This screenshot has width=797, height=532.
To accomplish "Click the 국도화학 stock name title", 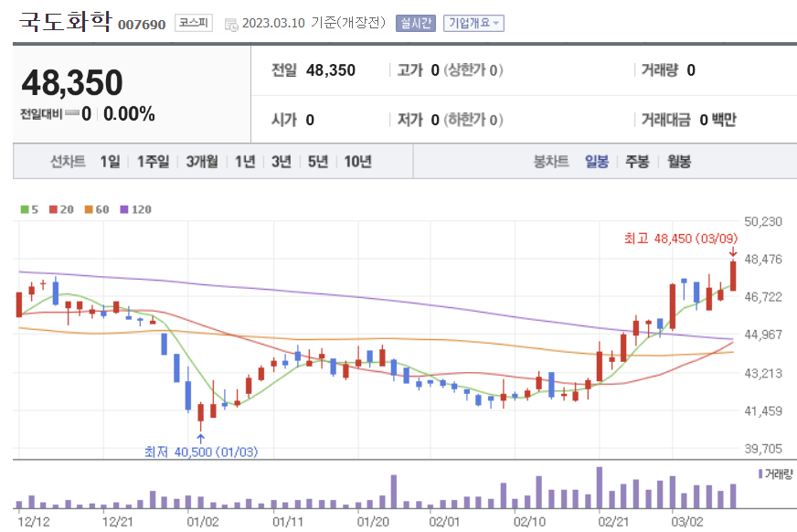I will coord(65,22).
